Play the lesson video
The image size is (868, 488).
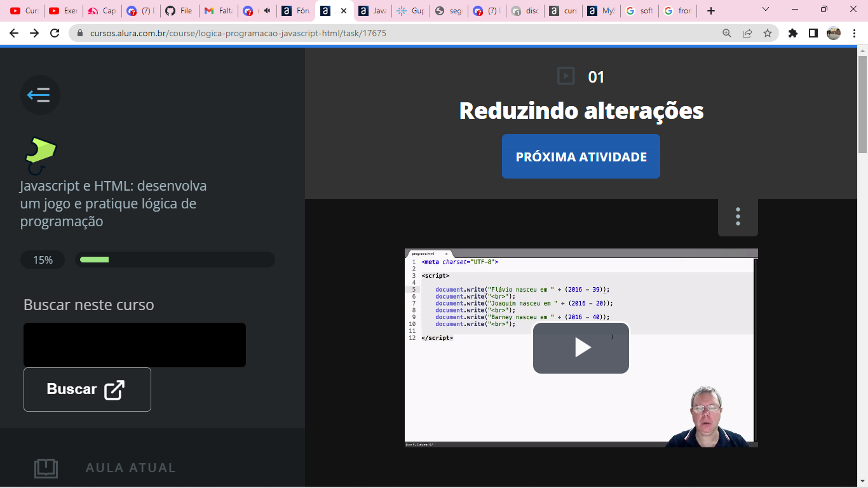(581, 348)
